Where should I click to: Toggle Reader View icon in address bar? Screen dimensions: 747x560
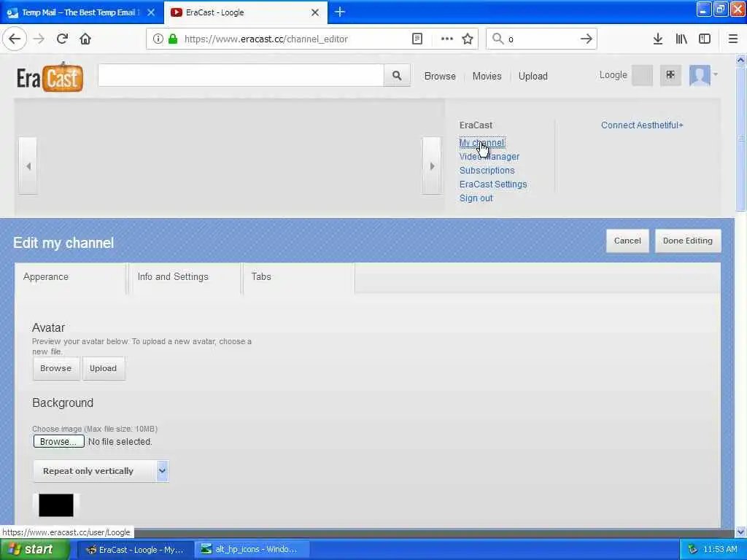(417, 39)
